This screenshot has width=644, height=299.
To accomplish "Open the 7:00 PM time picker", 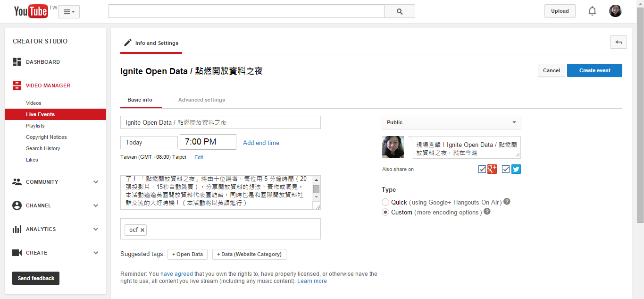I will [x=208, y=142].
